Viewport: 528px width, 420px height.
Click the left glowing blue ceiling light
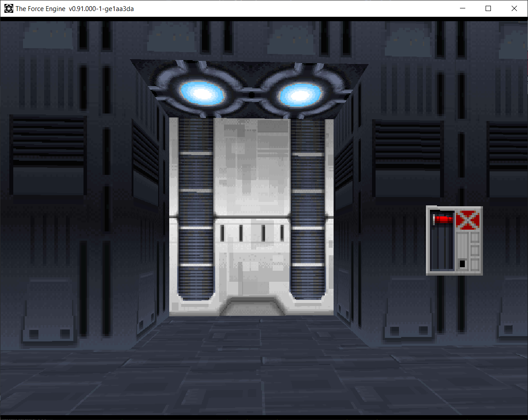[x=202, y=93]
